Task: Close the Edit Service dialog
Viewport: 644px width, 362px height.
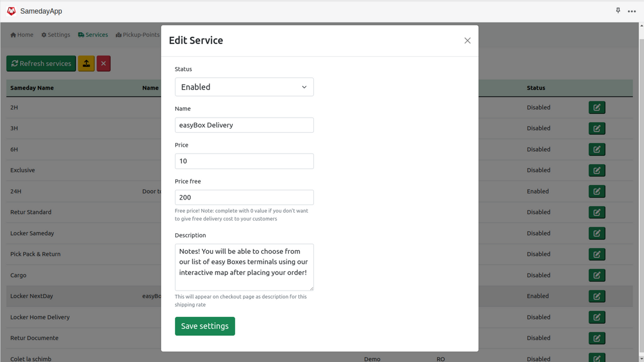Action: [467, 40]
